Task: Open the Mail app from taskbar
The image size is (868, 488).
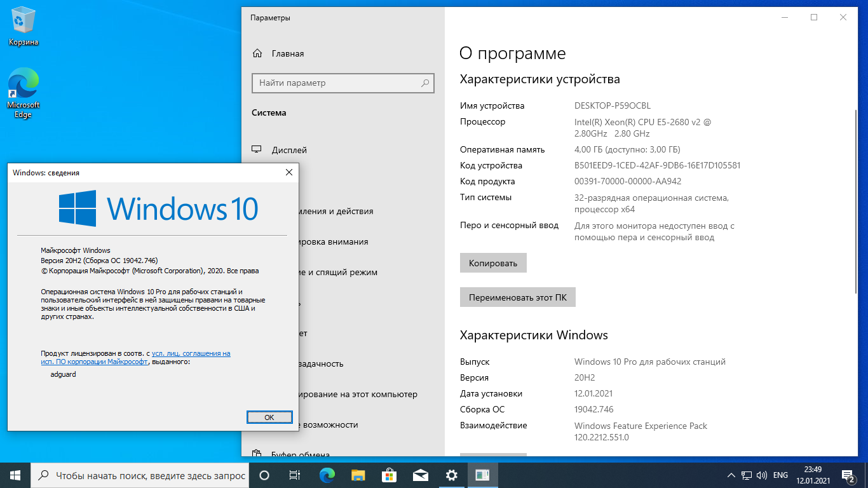Action: pyautogui.click(x=421, y=475)
